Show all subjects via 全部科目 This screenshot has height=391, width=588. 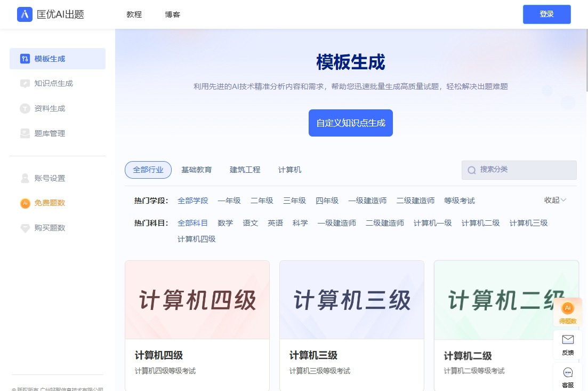pyautogui.click(x=192, y=223)
